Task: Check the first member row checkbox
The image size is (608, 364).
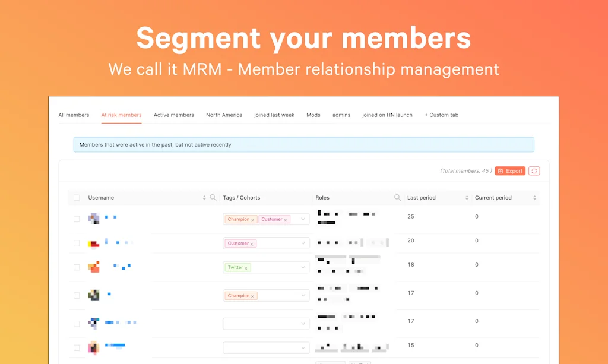Action: click(x=77, y=219)
